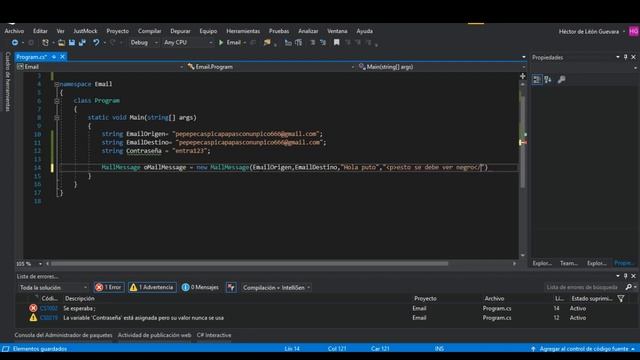The image size is (640, 360).
Task: Click the Open File folder icon
Action: [61, 42]
